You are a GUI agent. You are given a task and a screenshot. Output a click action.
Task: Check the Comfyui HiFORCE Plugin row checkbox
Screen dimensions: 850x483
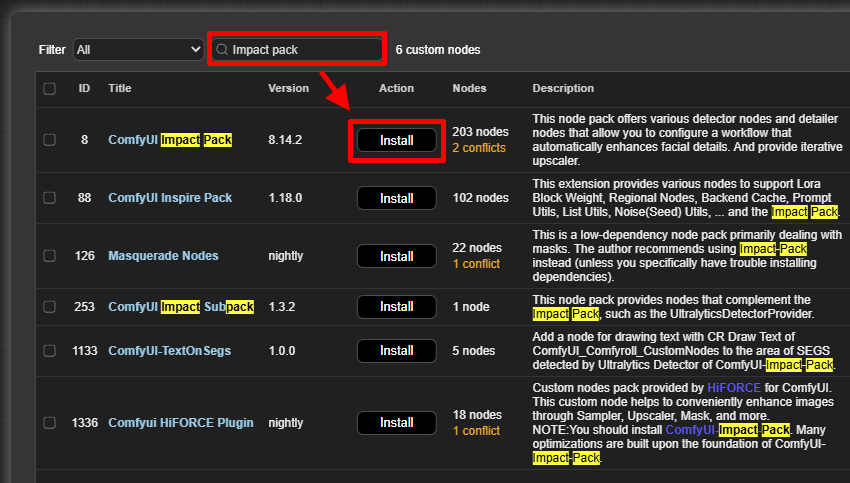coord(49,423)
